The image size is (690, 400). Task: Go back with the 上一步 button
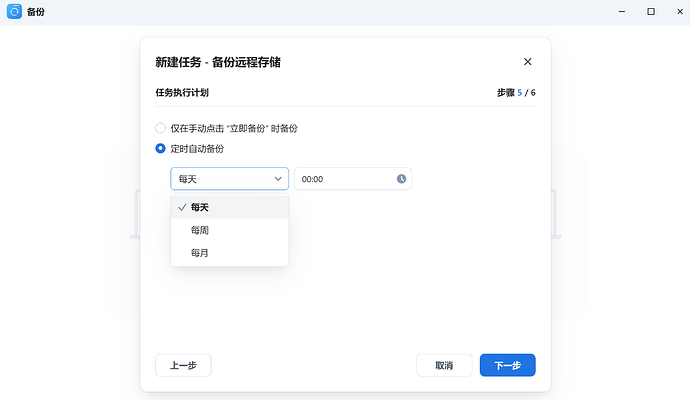coord(183,365)
